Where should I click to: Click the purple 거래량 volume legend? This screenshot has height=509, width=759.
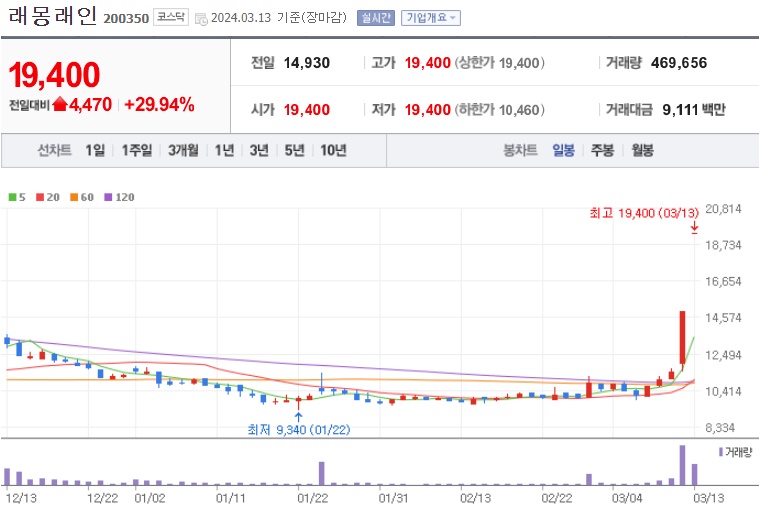(735, 452)
